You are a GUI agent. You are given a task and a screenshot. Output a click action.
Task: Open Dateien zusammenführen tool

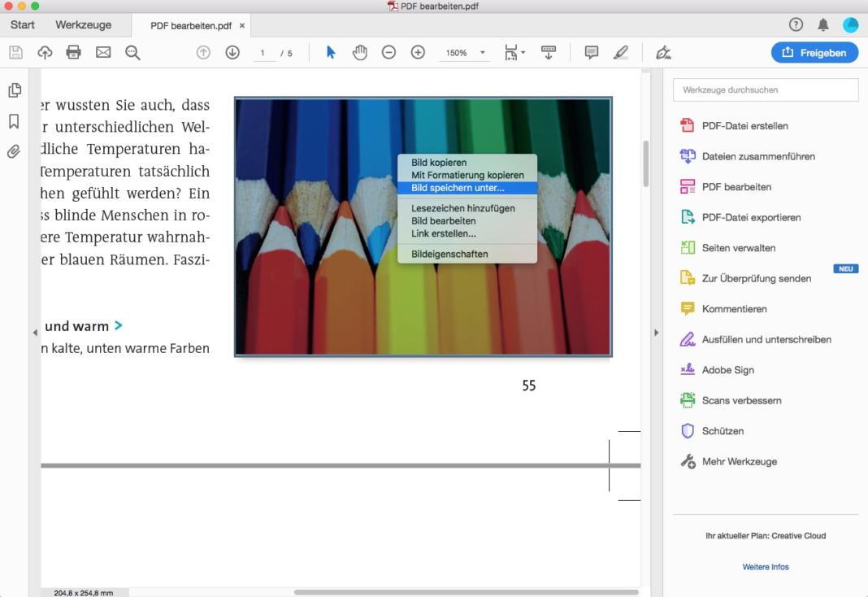[x=748, y=156]
